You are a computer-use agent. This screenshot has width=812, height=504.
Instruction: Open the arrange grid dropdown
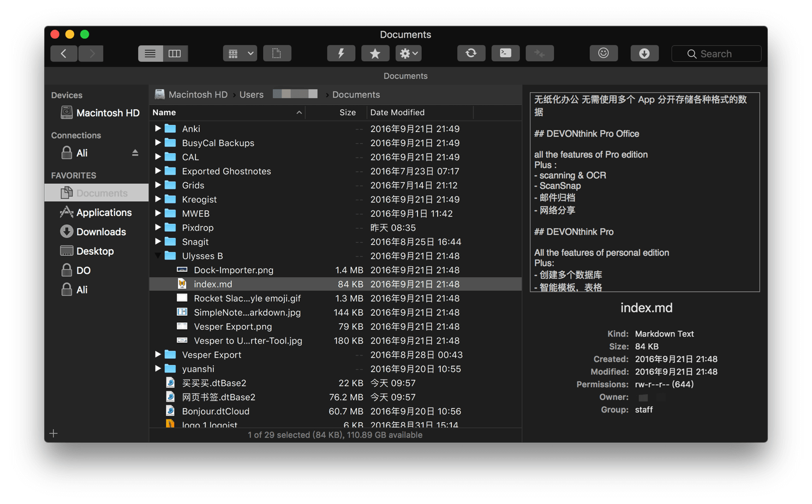click(x=240, y=53)
